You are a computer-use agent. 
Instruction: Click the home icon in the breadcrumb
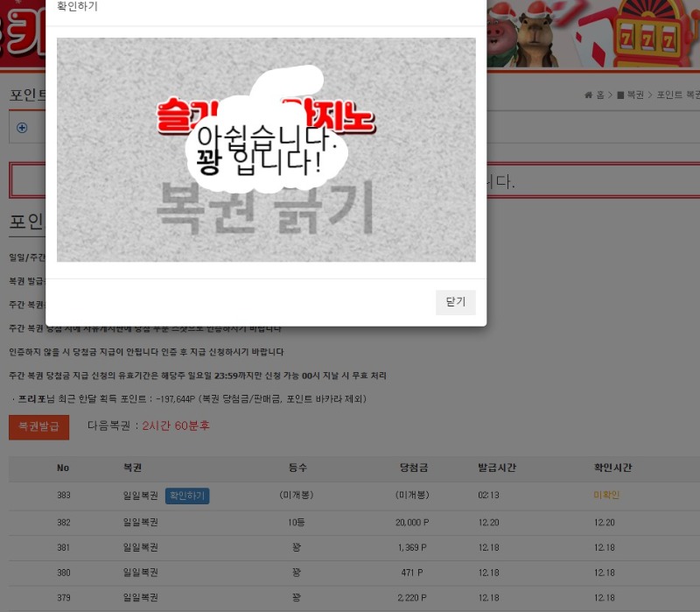(589, 95)
